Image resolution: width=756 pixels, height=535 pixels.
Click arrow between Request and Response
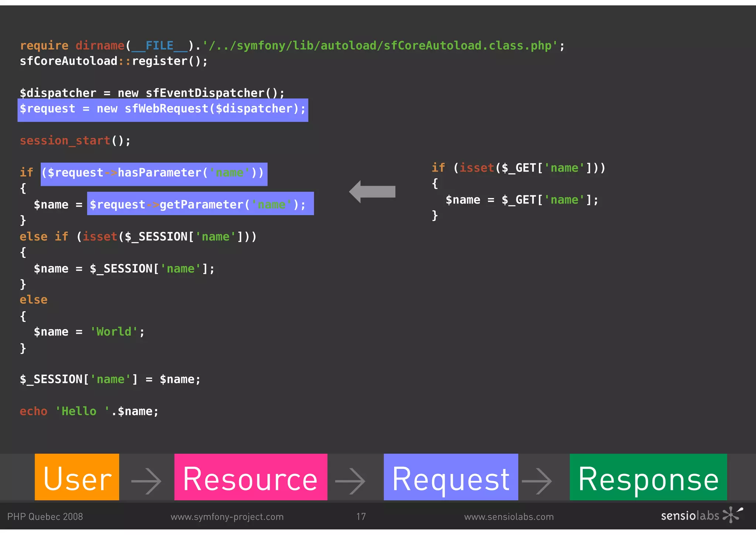coord(537,481)
